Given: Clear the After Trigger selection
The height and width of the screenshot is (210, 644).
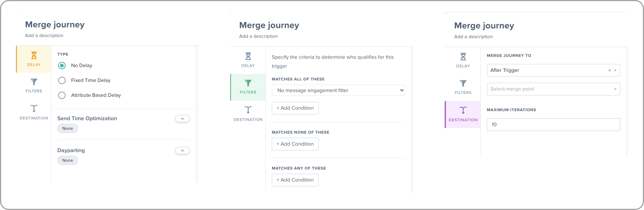Looking at the screenshot, I should click(x=610, y=70).
